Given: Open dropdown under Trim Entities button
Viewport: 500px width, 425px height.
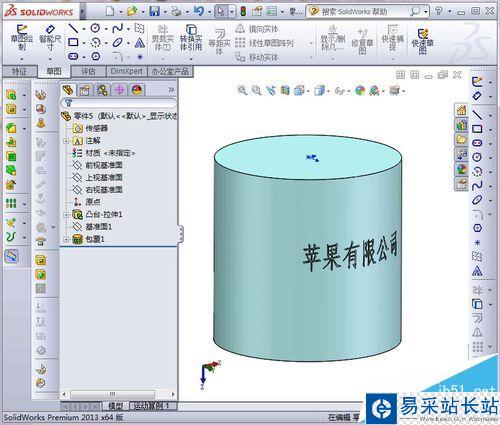Looking at the screenshot, I should 163,59.
